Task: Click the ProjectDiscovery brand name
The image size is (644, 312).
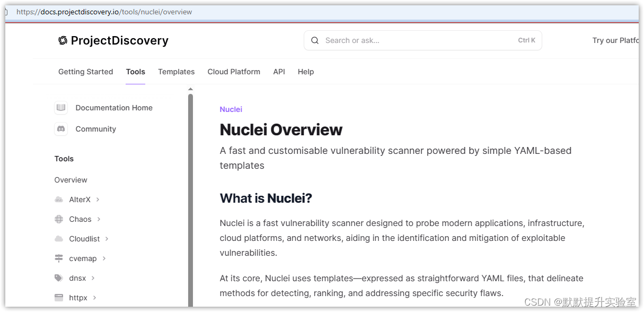Action: point(120,40)
